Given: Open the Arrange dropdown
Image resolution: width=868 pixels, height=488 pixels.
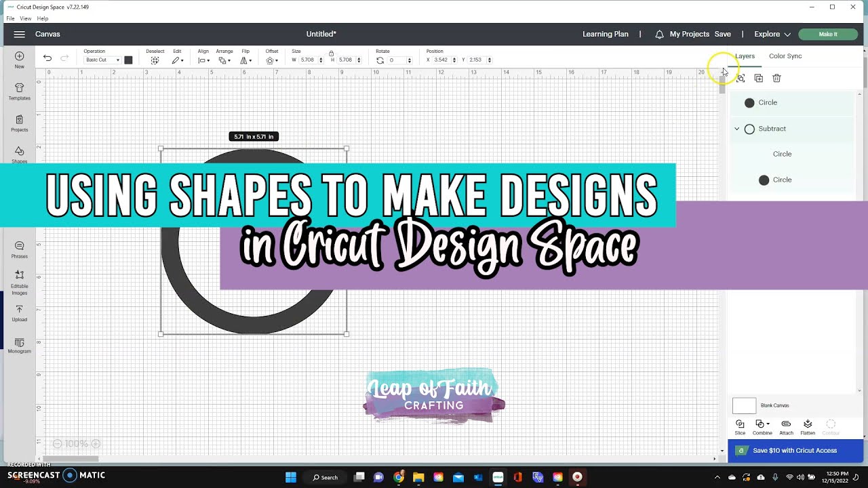Looking at the screenshot, I should coord(224,60).
